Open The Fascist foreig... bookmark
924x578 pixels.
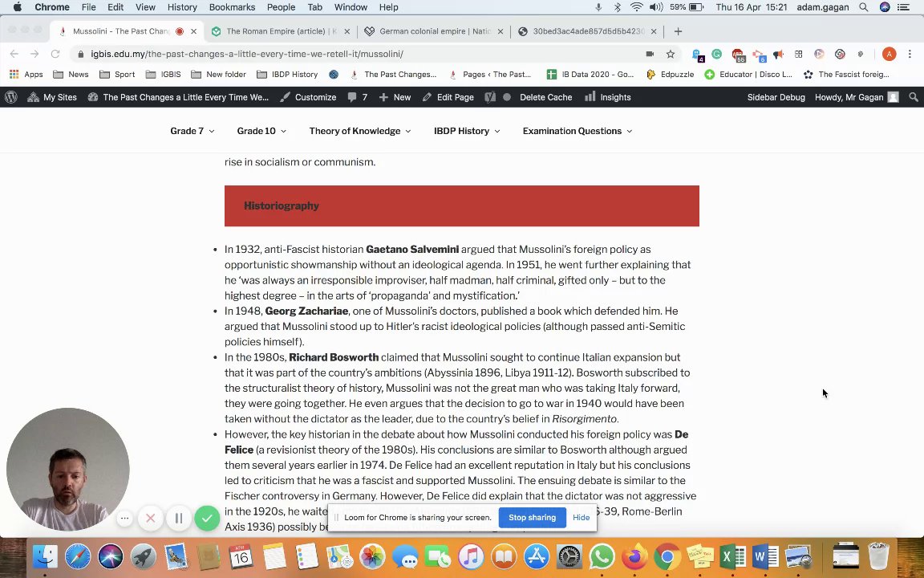[x=846, y=75]
